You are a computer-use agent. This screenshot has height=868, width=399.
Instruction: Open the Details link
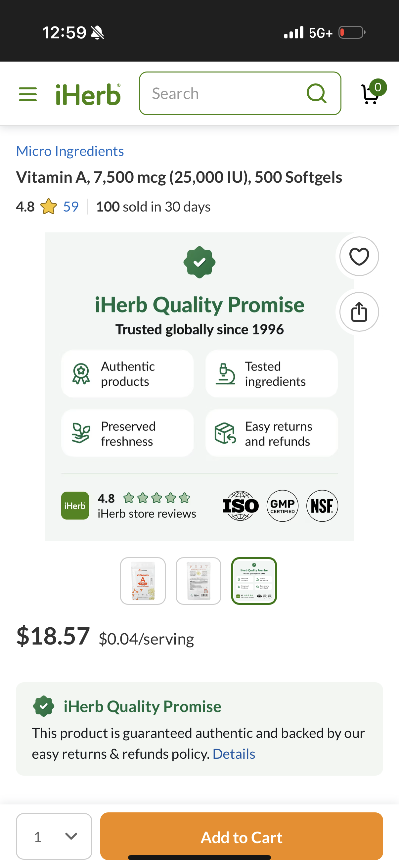pyautogui.click(x=234, y=753)
